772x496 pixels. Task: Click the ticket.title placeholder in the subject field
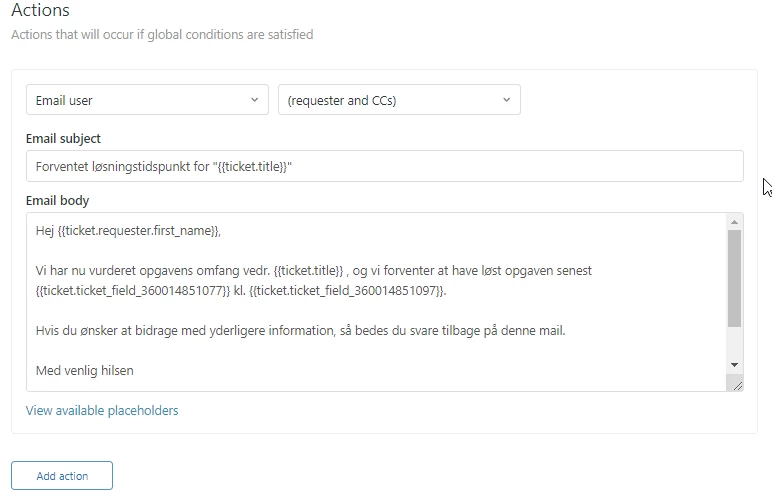[254, 166]
